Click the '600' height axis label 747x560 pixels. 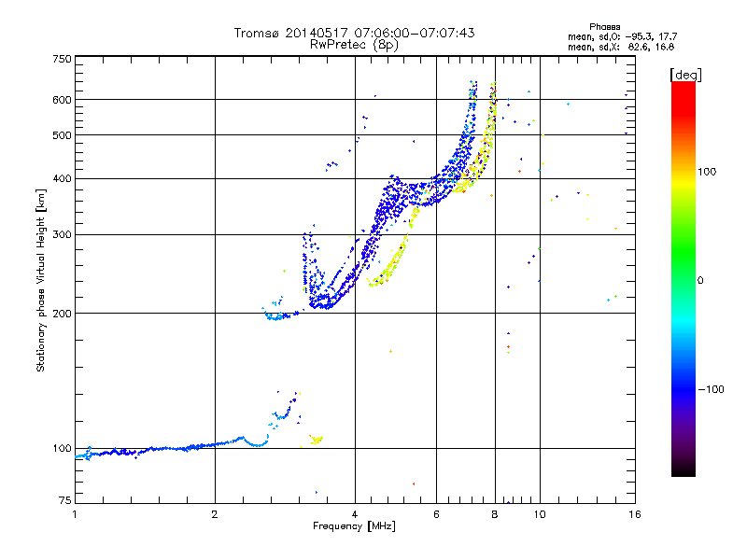click(62, 100)
